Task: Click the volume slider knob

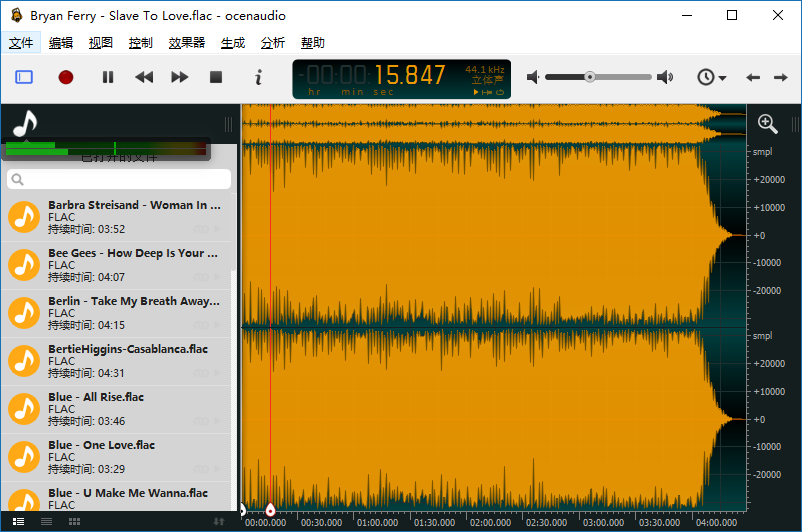Action: [x=590, y=77]
